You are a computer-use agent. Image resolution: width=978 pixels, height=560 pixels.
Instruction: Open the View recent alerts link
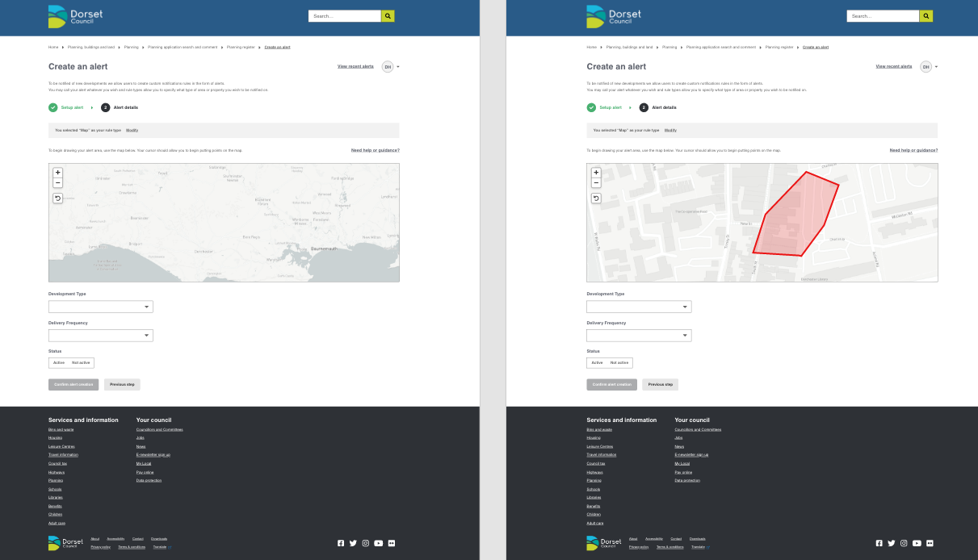click(x=356, y=65)
